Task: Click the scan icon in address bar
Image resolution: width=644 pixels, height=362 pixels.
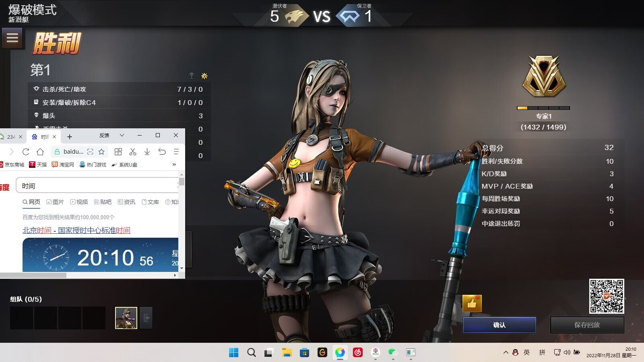Action: (x=90, y=152)
